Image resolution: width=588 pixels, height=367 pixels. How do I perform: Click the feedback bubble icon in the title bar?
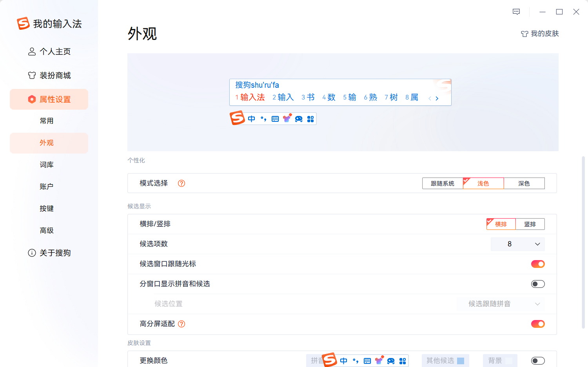coord(516,12)
